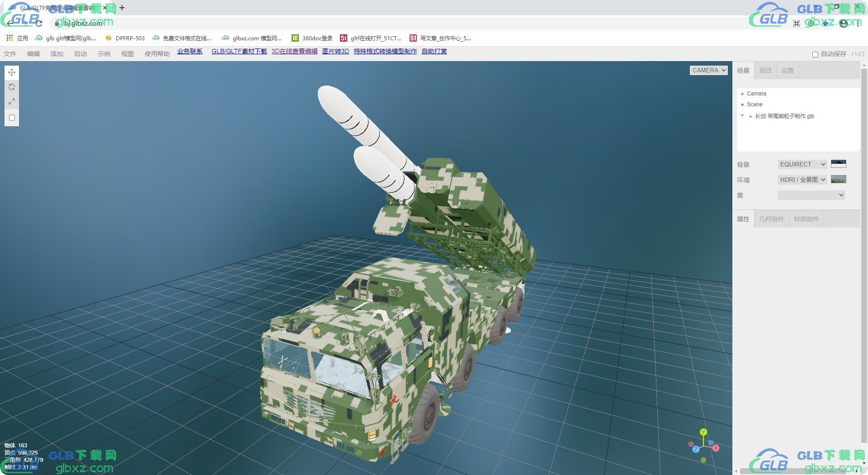Viewport: 868px width, 475px height.
Task: Select the translate (move) tool
Action: click(x=12, y=72)
